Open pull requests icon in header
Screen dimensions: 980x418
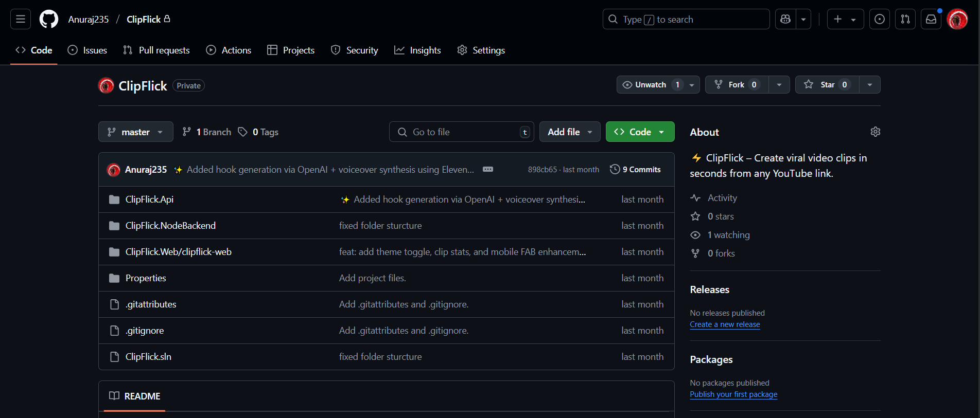pyautogui.click(x=905, y=19)
